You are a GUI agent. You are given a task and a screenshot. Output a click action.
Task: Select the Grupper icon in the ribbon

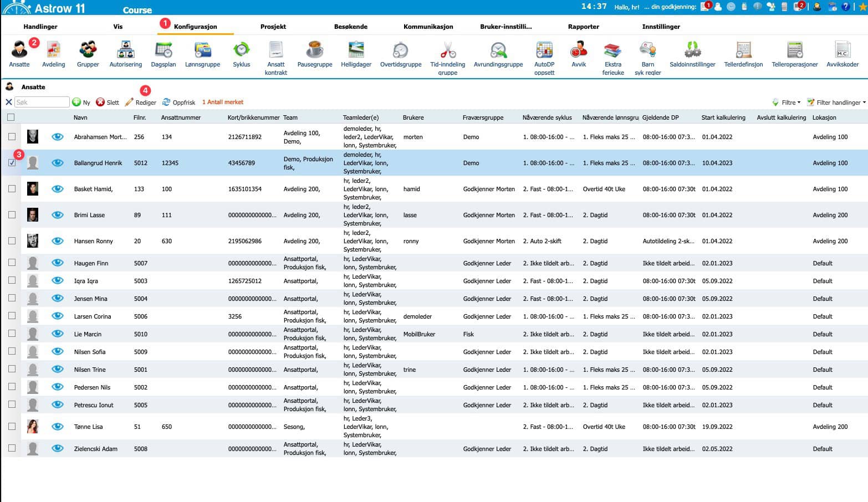click(88, 53)
